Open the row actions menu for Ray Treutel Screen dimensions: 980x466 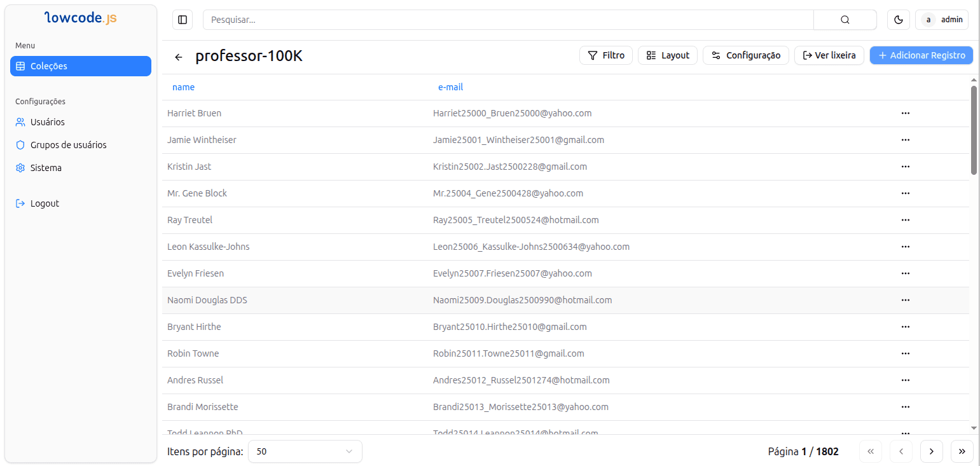pyautogui.click(x=906, y=220)
